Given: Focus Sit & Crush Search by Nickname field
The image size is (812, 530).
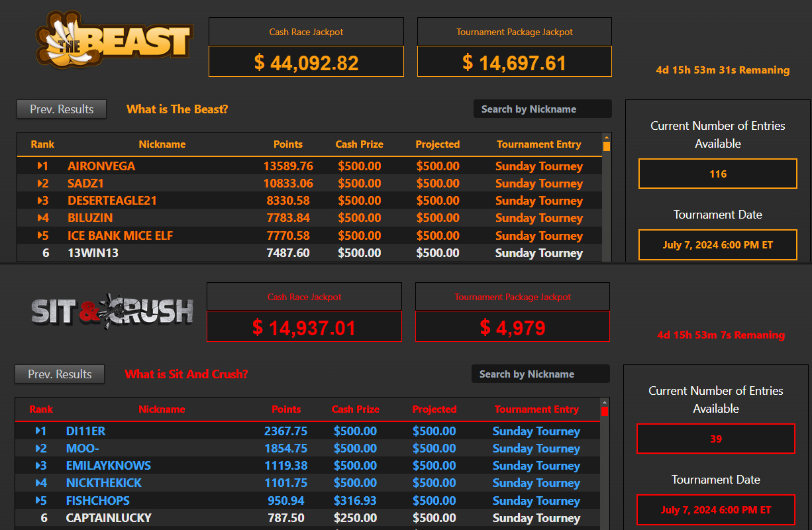Looking at the screenshot, I should tap(540, 374).
